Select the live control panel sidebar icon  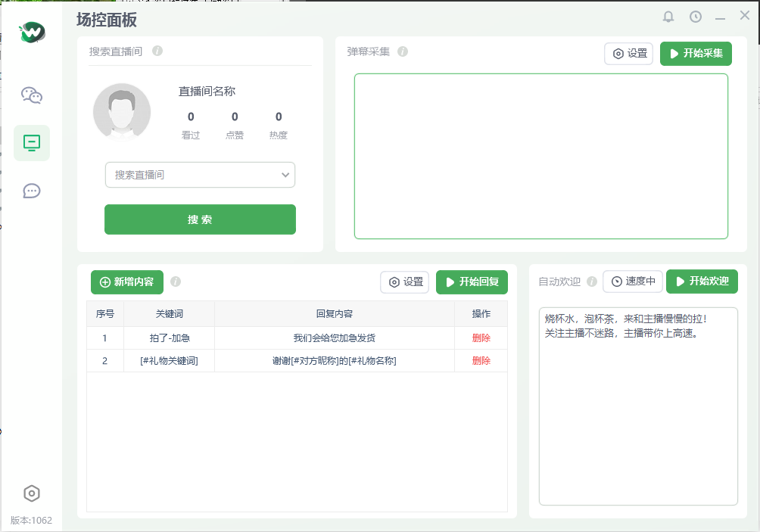31,143
